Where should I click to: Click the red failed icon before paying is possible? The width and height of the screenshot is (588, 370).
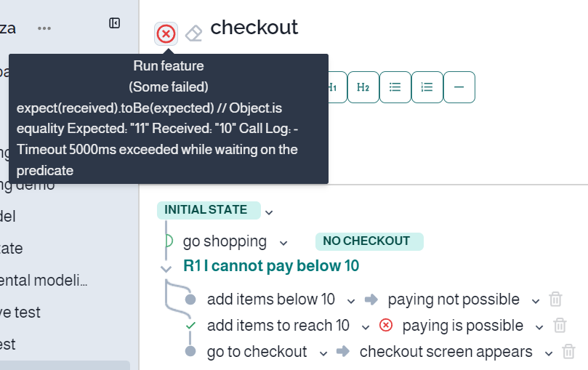(386, 325)
